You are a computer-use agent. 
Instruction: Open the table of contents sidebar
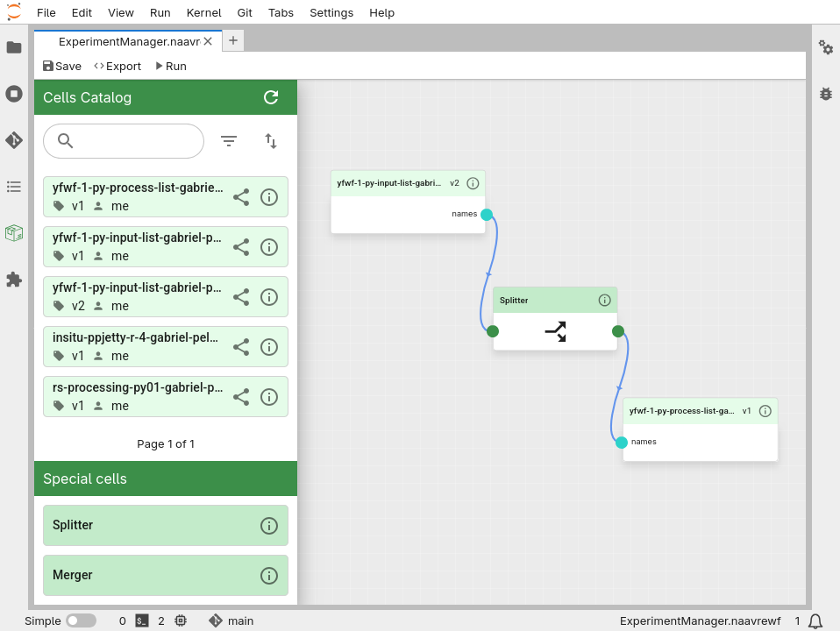tap(14, 187)
